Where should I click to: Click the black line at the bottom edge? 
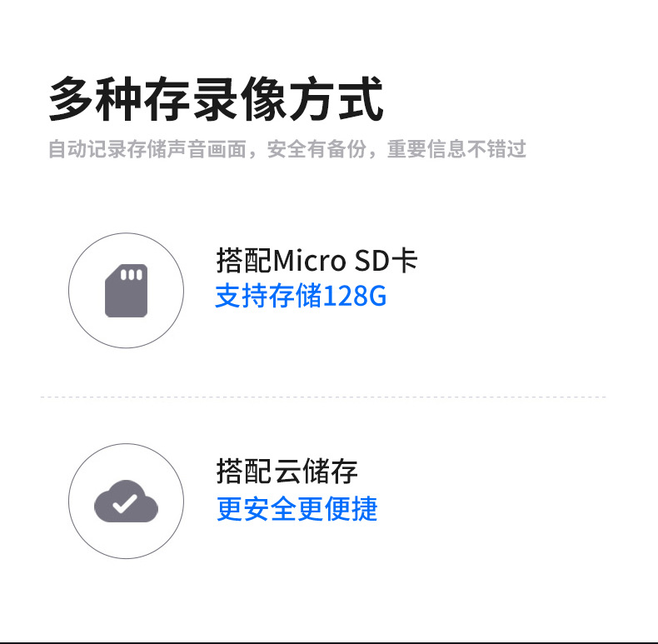point(329,642)
